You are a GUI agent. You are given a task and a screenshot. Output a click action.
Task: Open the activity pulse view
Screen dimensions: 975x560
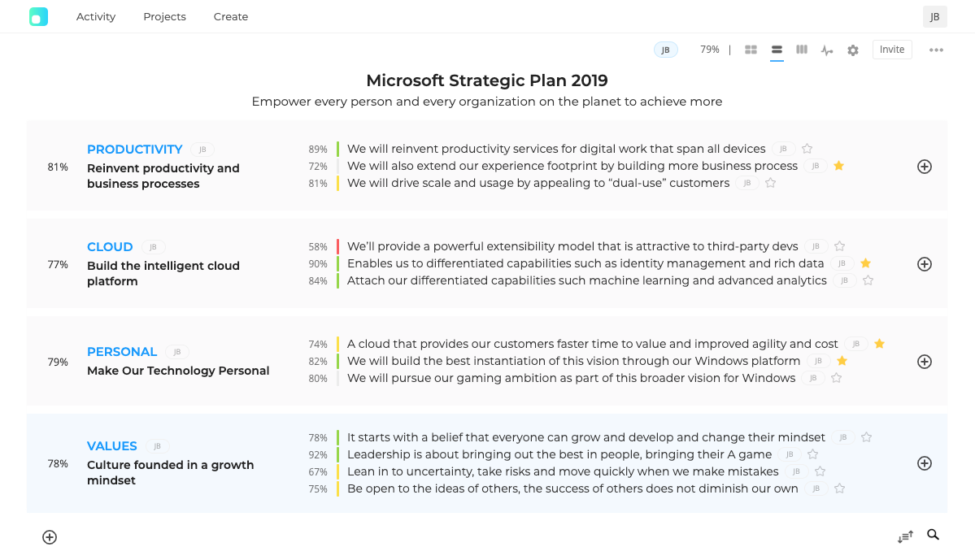coord(827,50)
